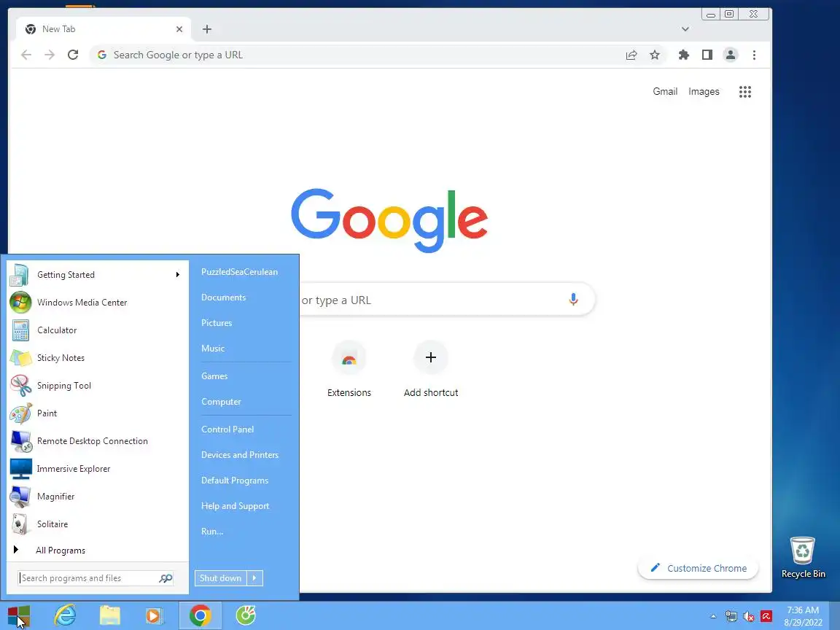
Task: Open Windows Media Player from the taskbar
Action: [x=155, y=615]
